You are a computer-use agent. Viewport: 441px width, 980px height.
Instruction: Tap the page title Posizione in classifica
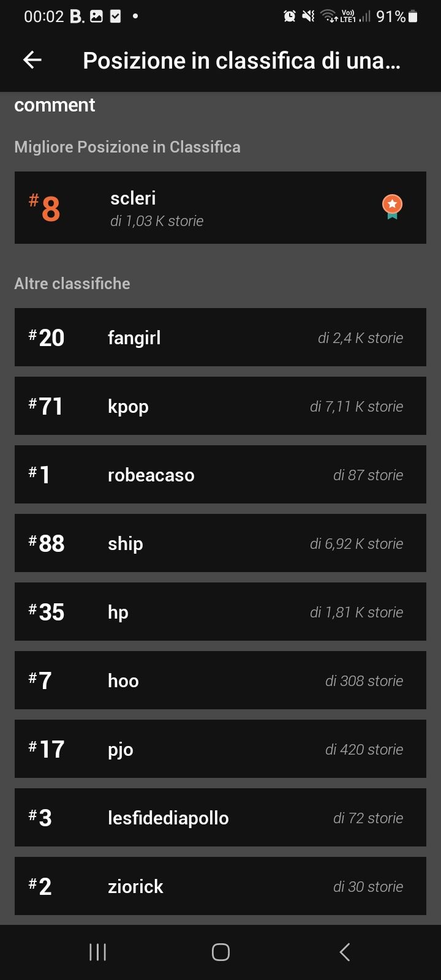[x=241, y=61]
